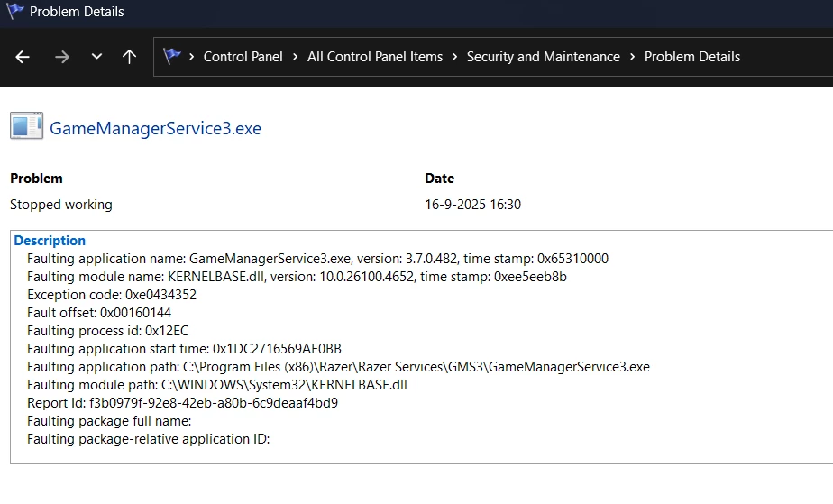
Task: Click the Exception code 0xe0434352 line
Action: tap(112, 295)
